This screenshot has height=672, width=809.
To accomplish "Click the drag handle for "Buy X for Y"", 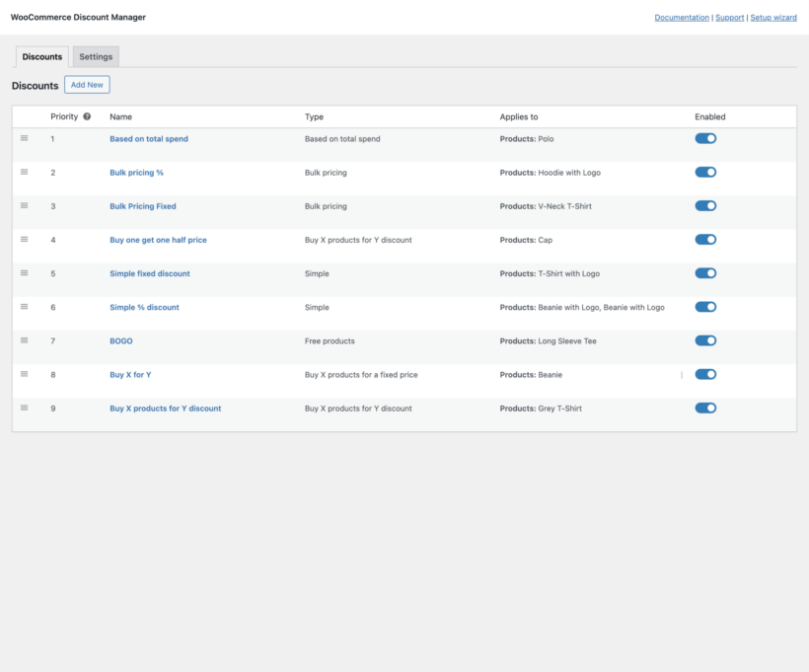I will [x=24, y=374].
